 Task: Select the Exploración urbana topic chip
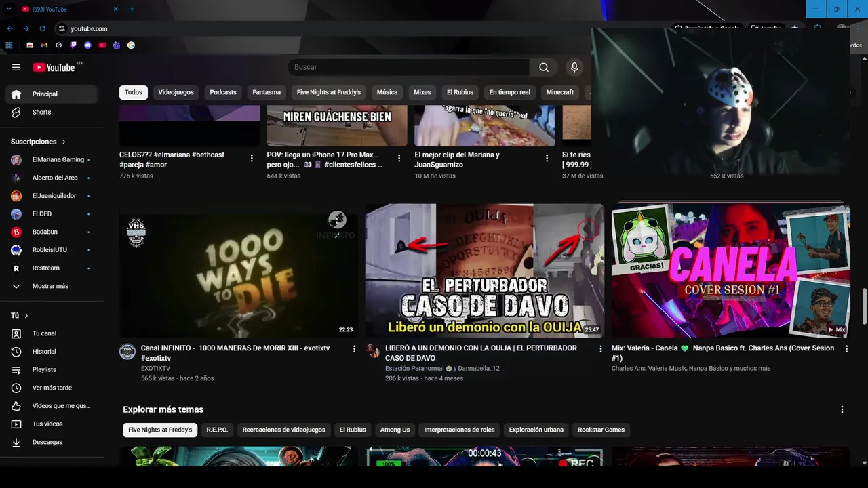[x=536, y=430]
